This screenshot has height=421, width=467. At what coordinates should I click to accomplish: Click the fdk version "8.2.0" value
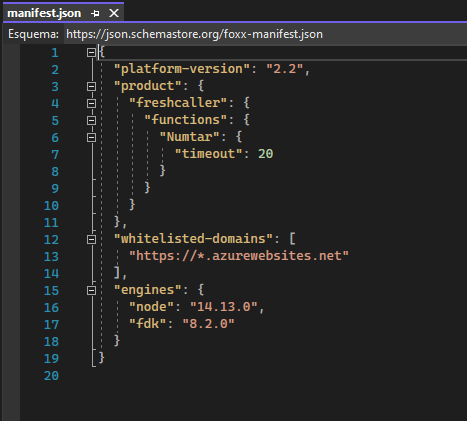[209, 324]
